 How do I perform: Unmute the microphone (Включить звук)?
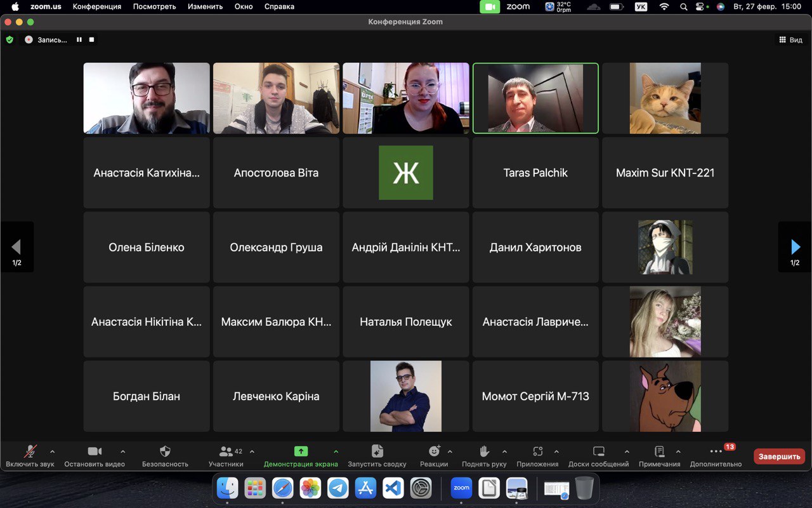30,451
